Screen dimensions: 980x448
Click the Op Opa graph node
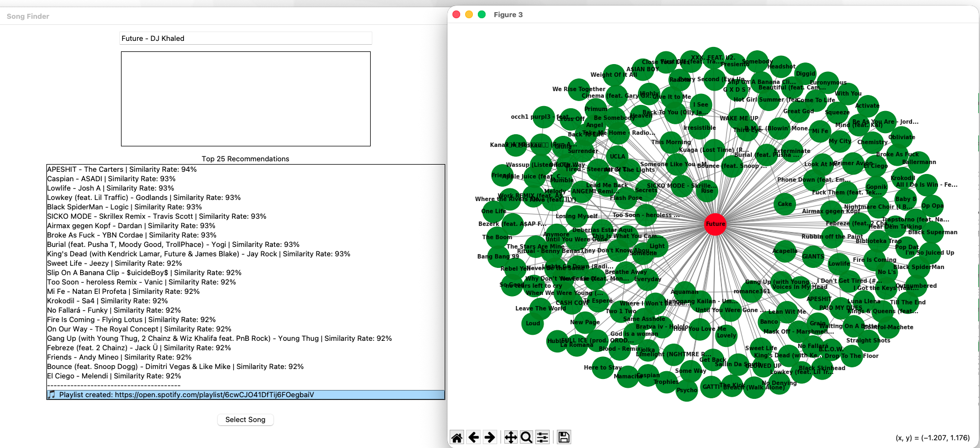pos(932,205)
